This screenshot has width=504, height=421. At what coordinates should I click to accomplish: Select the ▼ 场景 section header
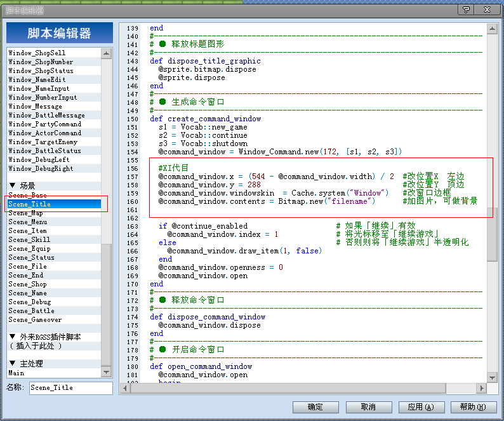pyautogui.click(x=54, y=185)
